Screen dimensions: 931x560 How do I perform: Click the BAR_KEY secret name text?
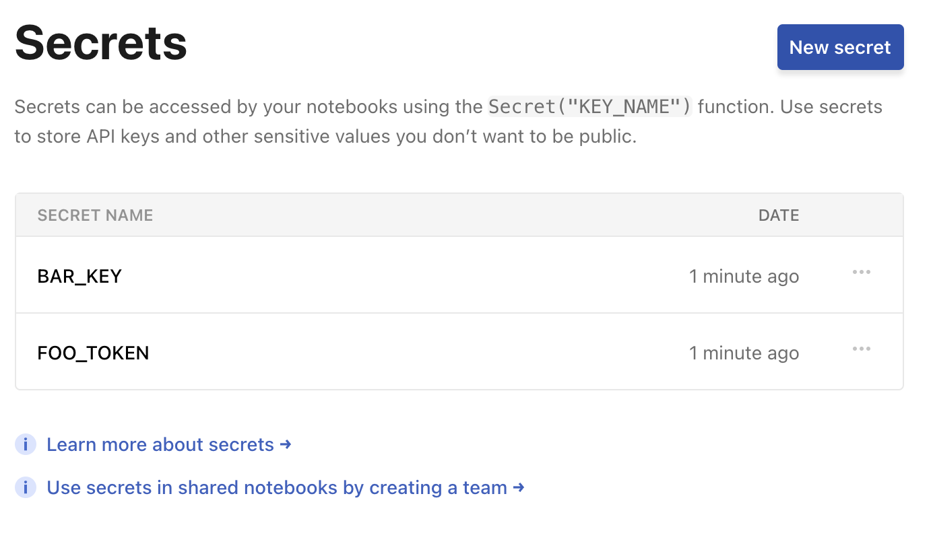(79, 275)
